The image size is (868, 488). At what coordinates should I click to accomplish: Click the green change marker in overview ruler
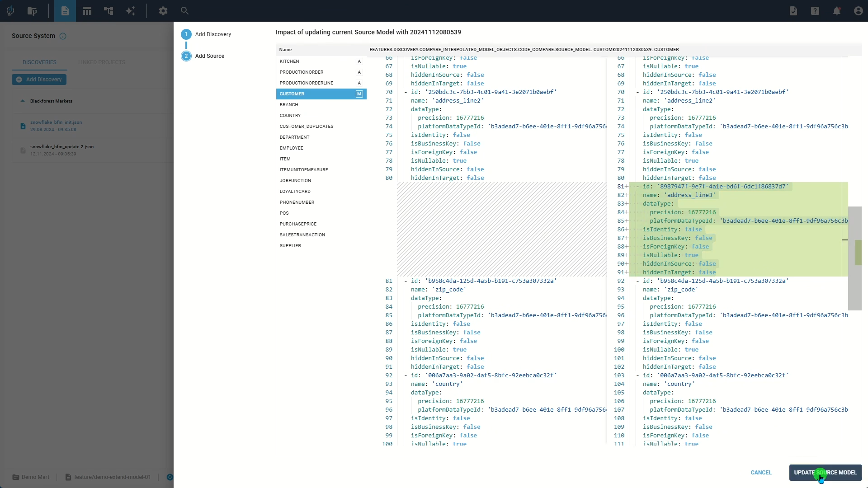[x=858, y=252]
